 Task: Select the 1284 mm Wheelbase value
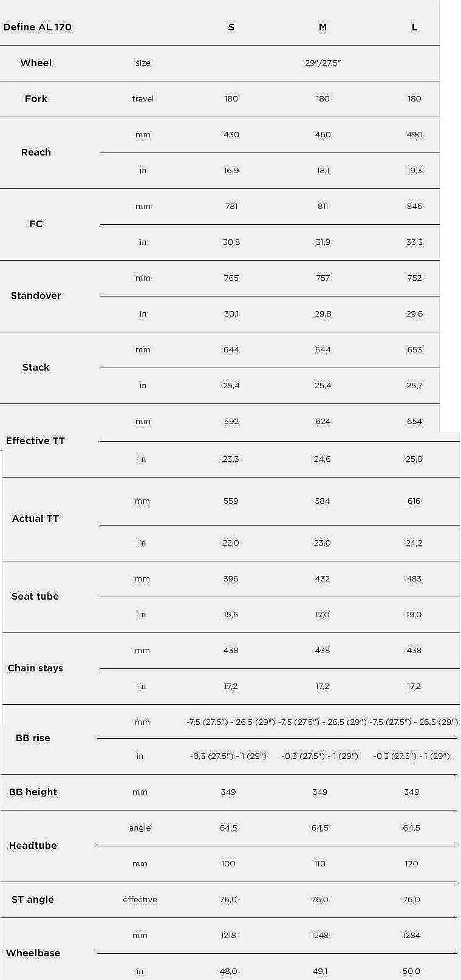411,936
